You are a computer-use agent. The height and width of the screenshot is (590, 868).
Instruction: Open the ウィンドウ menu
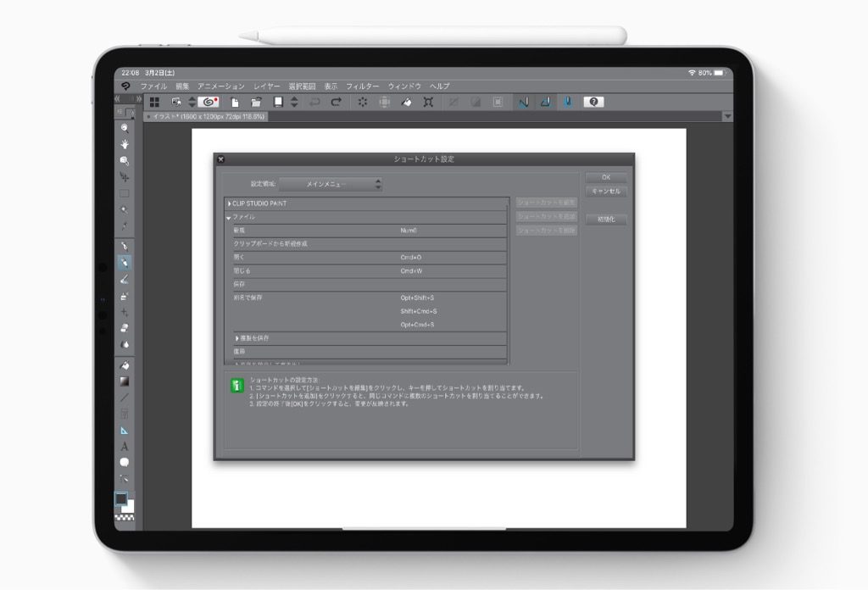404,86
